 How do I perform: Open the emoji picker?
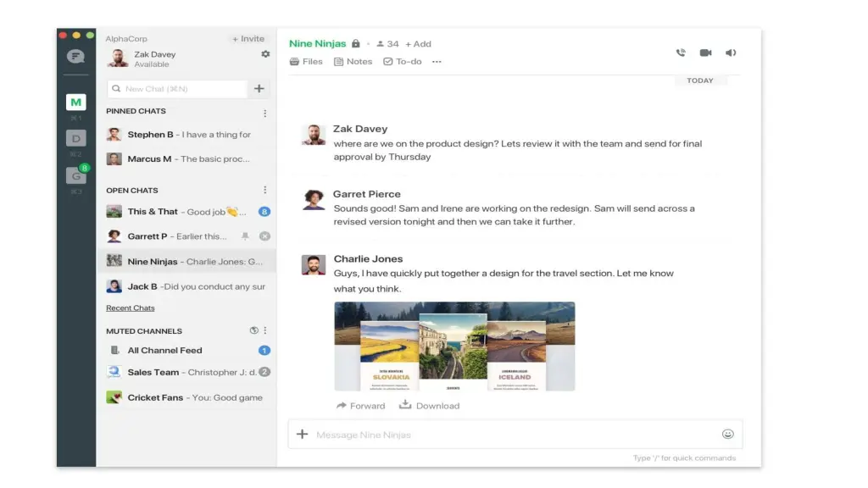(728, 435)
